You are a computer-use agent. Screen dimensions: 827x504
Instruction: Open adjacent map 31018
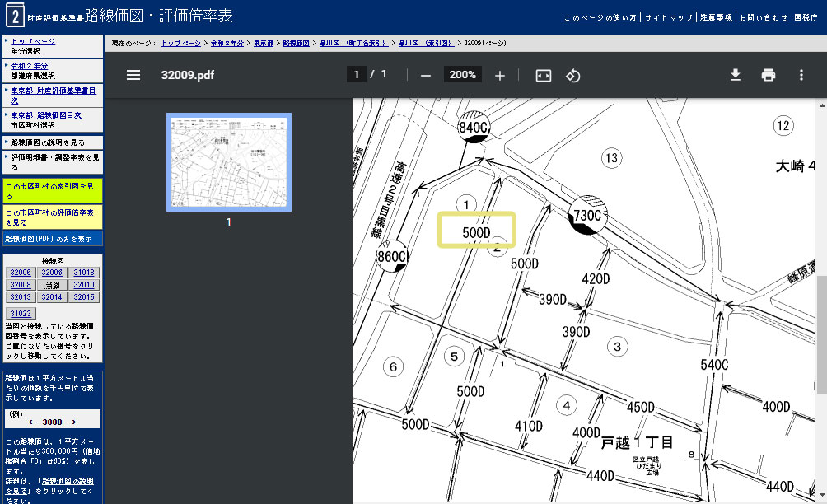[x=83, y=273]
